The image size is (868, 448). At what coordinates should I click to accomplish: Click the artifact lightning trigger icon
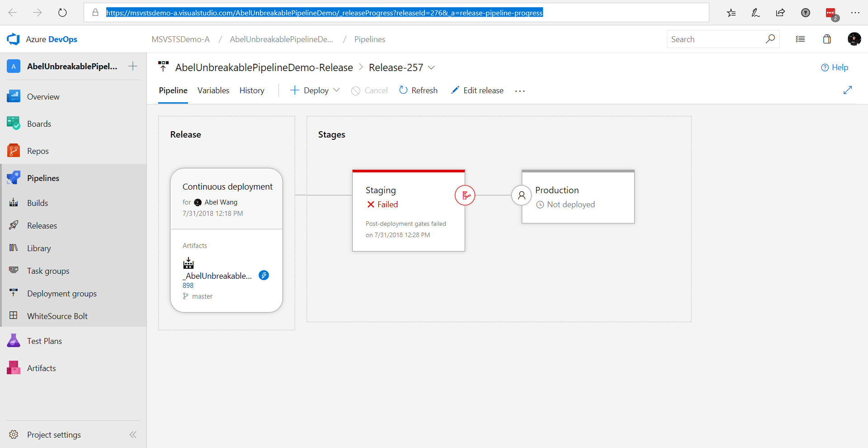click(264, 275)
